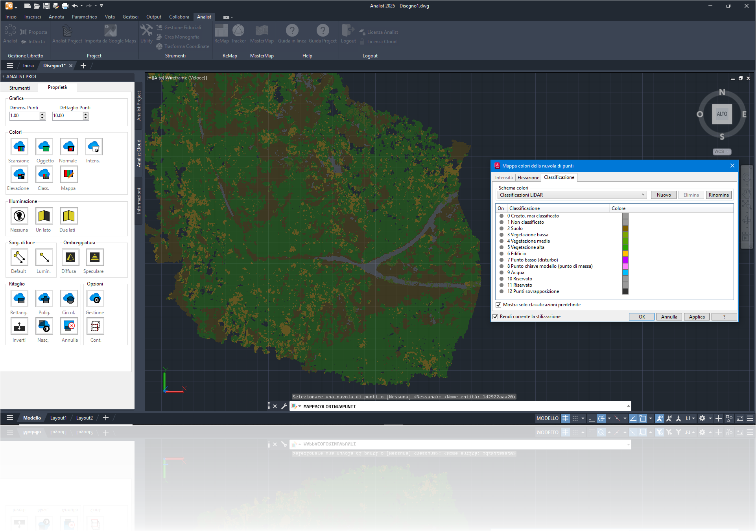Click the Nuovo button
The height and width of the screenshot is (532, 756).
coord(664,195)
